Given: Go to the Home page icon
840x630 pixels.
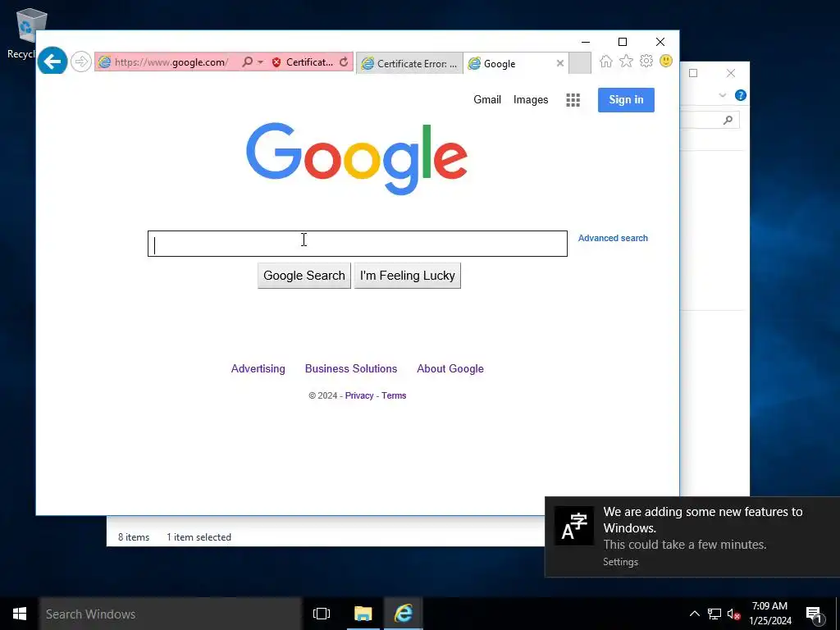Looking at the screenshot, I should (606, 61).
